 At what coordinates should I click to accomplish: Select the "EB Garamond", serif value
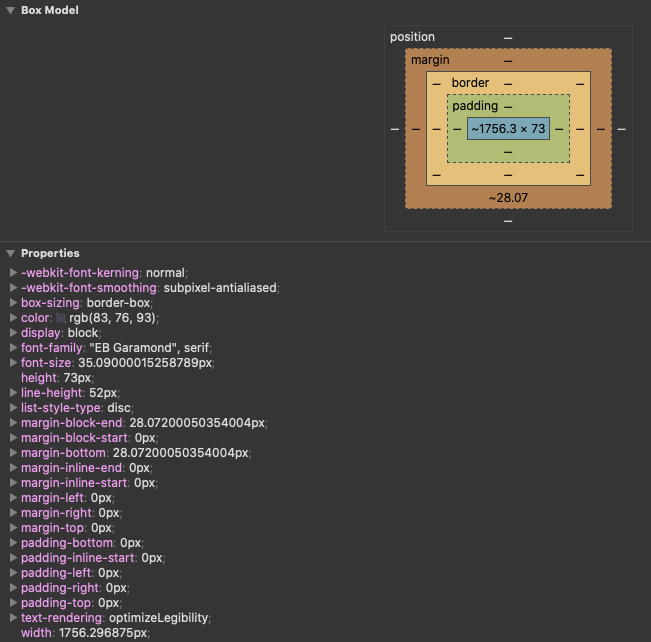[x=149, y=348]
